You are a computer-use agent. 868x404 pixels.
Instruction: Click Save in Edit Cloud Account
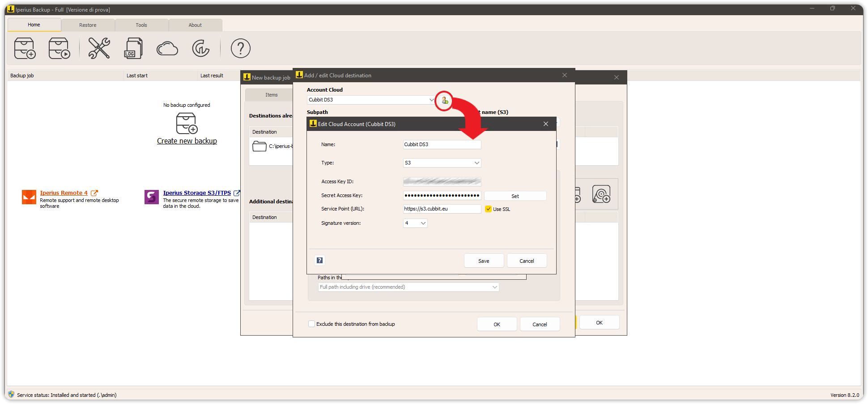[x=484, y=261]
